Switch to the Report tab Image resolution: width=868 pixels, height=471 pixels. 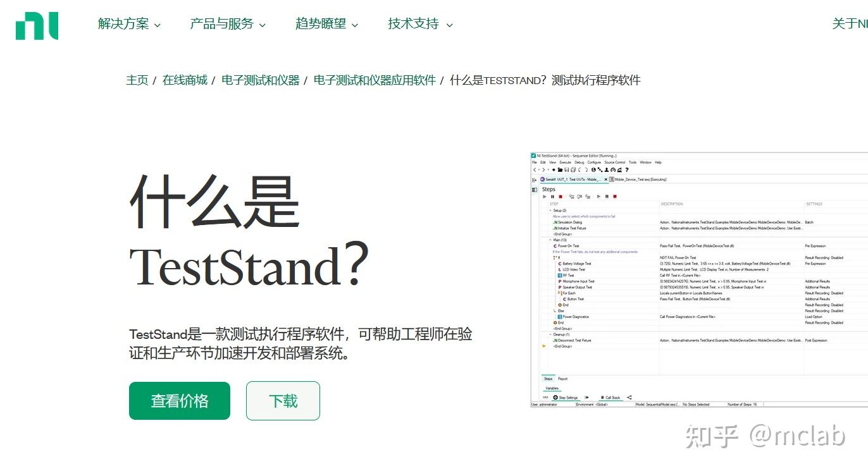(562, 378)
